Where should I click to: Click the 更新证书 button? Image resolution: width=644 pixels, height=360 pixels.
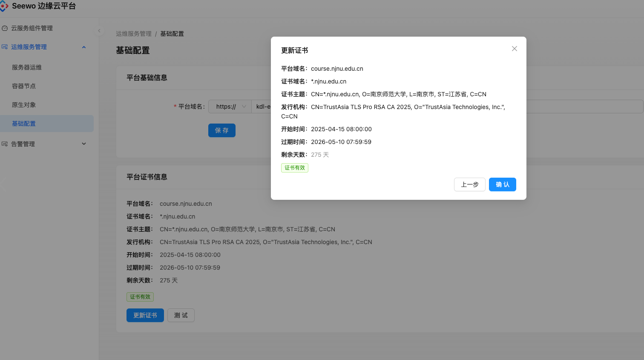145,315
